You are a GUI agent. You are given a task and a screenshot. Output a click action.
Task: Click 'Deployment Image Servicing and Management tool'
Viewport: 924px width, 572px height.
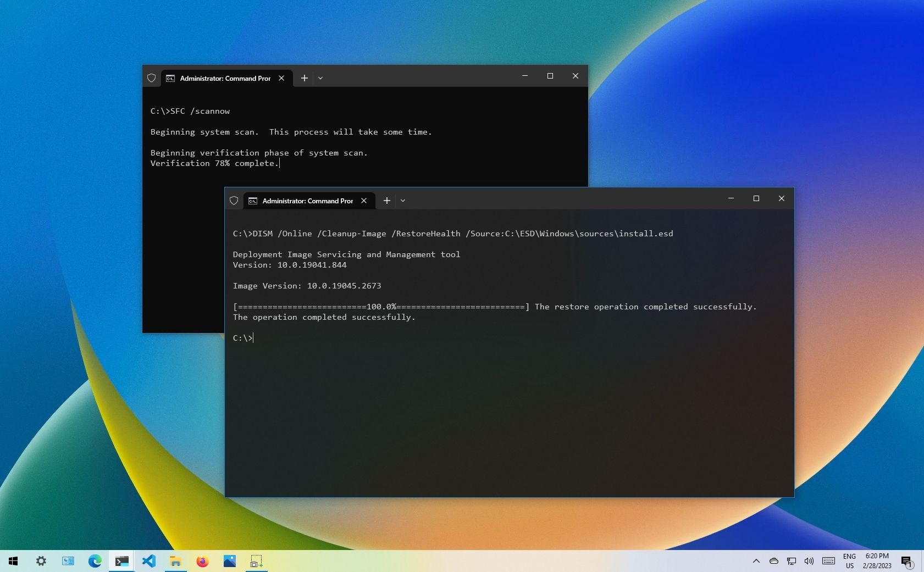346,254
